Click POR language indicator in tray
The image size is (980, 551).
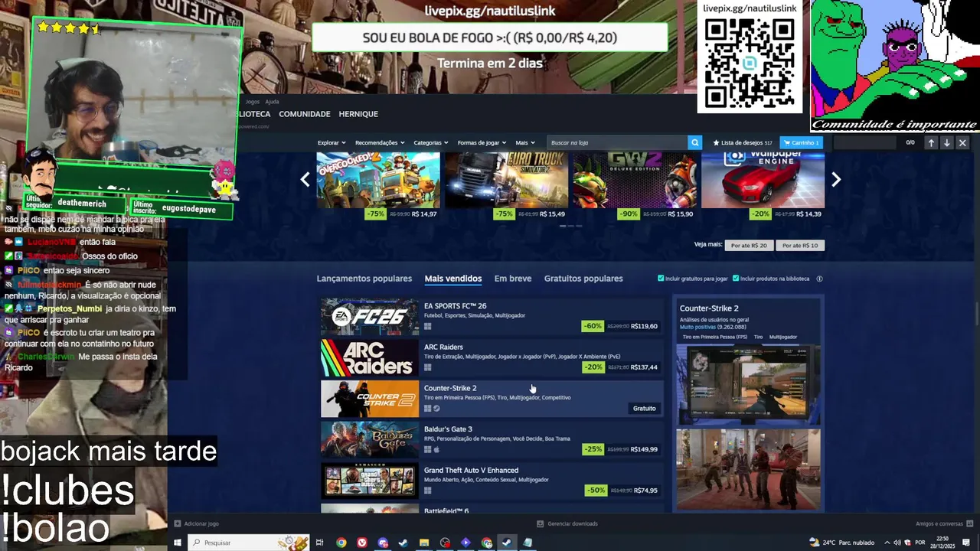click(x=920, y=543)
